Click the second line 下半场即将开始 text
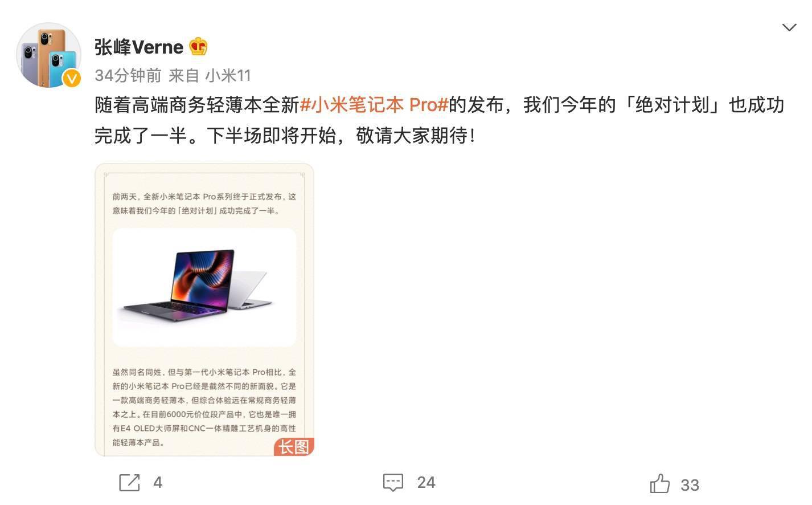This screenshot has width=812, height=505. click(x=272, y=136)
